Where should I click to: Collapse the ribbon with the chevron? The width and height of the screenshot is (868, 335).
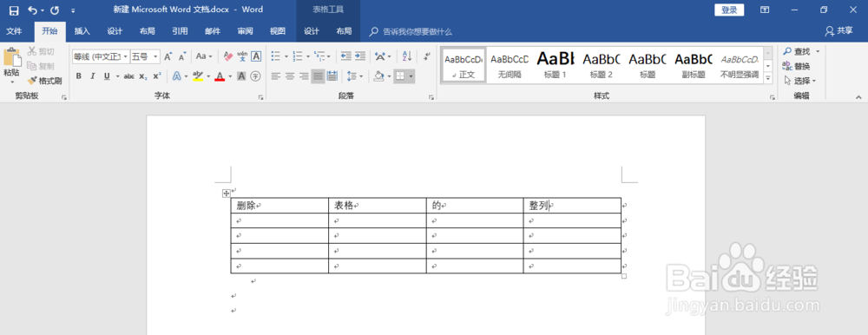tap(858, 97)
